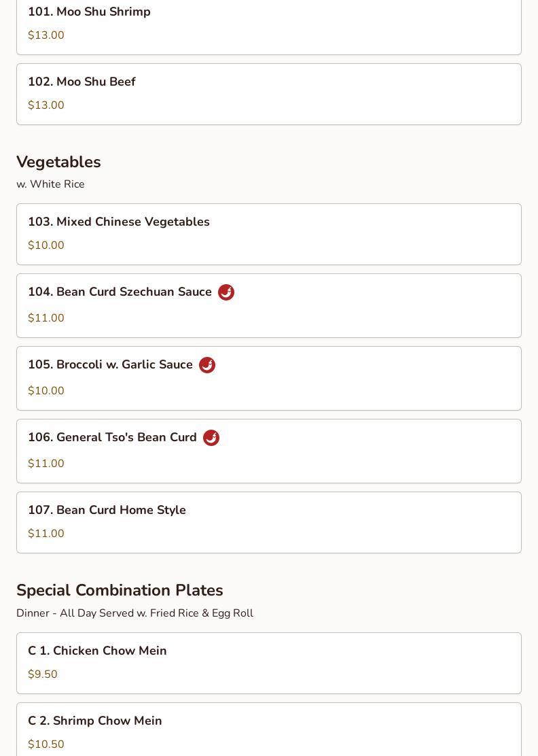Select 102. Moo Shu Beef

[x=269, y=94]
